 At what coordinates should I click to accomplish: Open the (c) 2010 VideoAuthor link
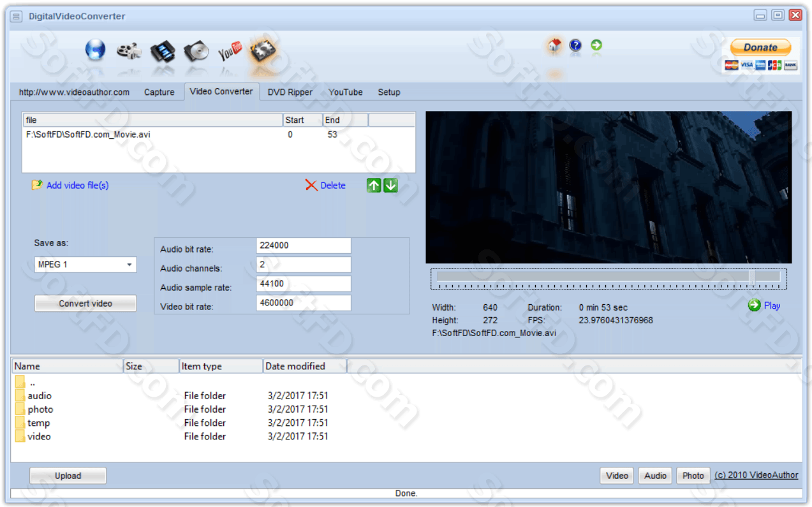757,475
